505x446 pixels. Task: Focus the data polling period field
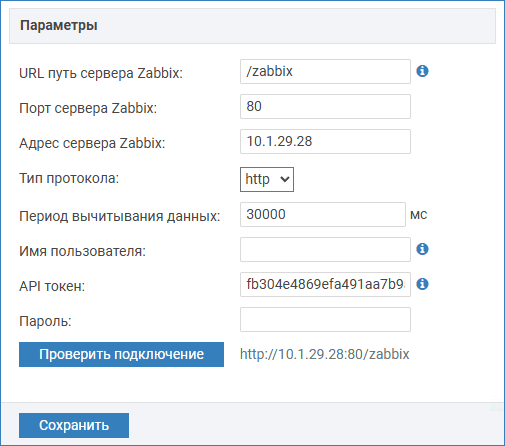click(323, 214)
